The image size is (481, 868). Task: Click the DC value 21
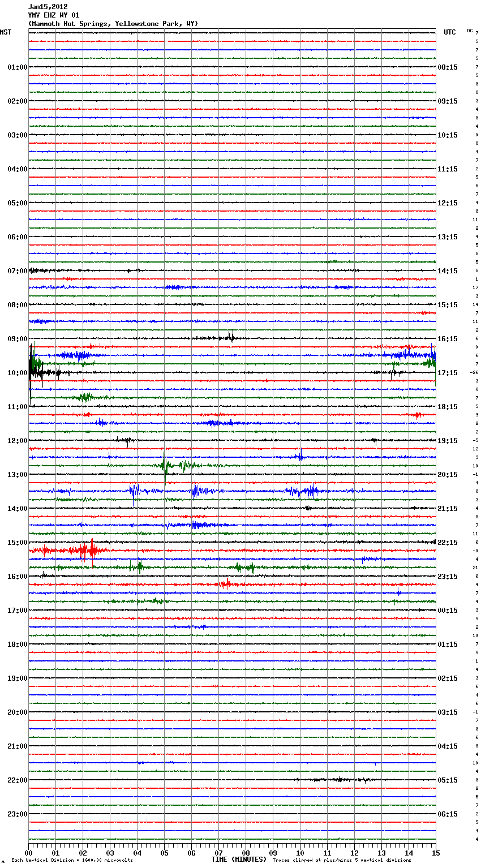[x=475, y=568]
